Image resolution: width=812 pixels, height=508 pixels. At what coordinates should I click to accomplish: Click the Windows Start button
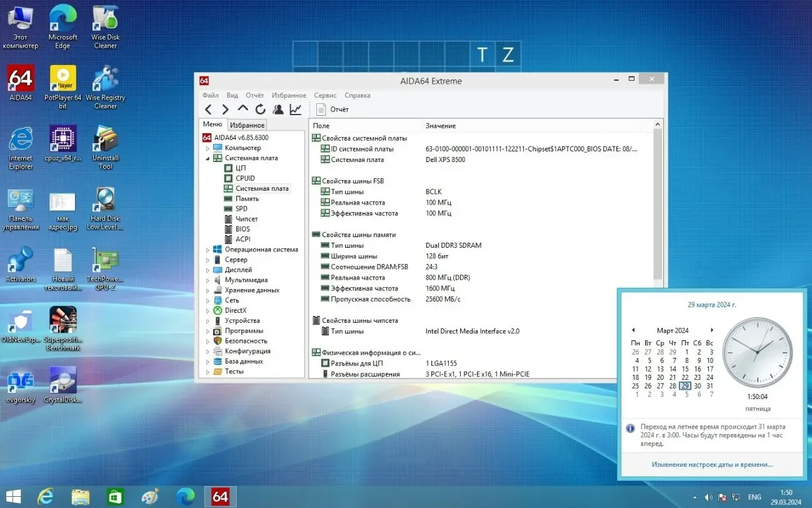click(x=13, y=497)
